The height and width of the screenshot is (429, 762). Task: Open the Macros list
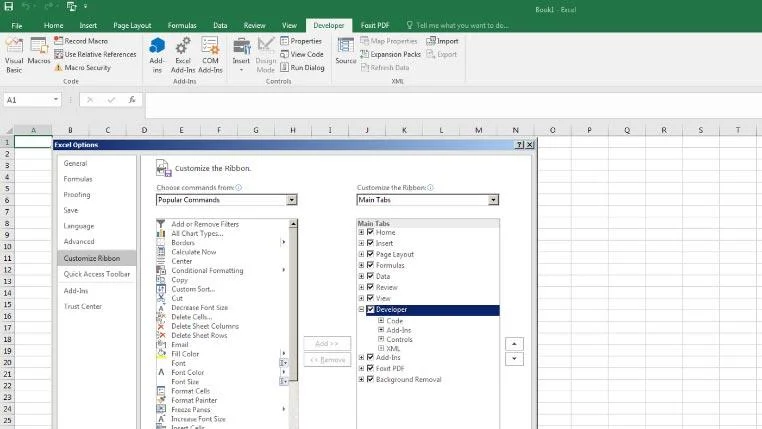39,52
